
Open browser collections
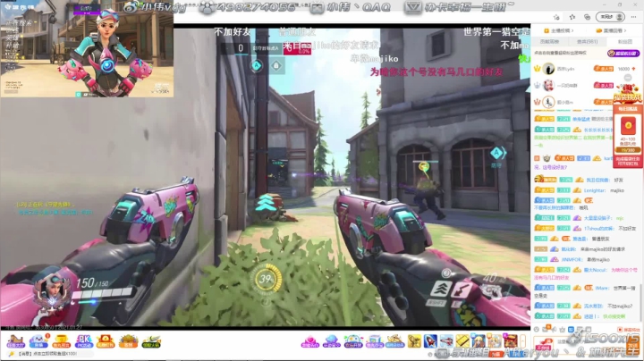[x=588, y=17]
